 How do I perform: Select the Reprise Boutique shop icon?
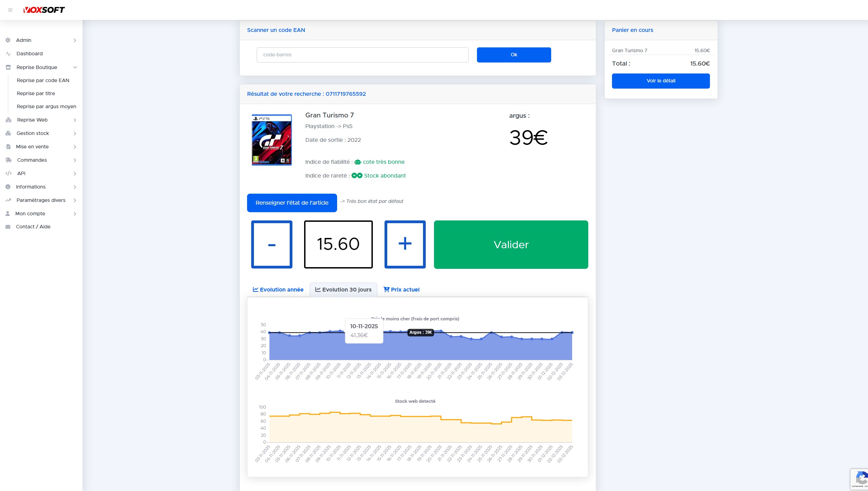[8, 67]
